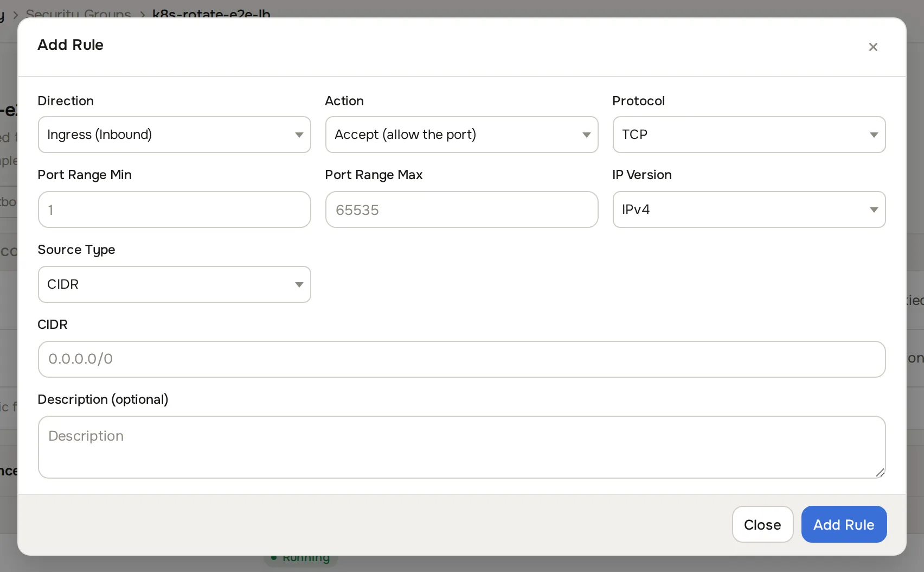Screen dimensions: 924x572
Task: Click the Description text area
Action: click(462, 447)
